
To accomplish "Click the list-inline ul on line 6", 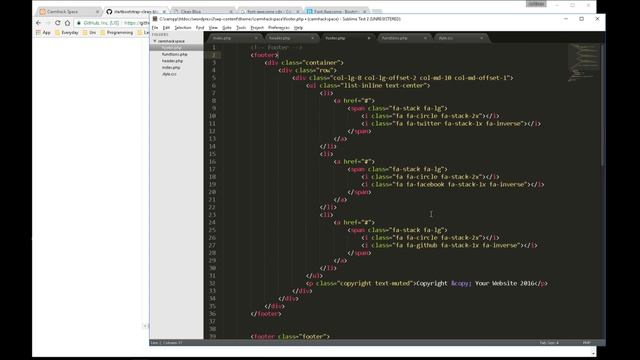I will coord(368,86).
